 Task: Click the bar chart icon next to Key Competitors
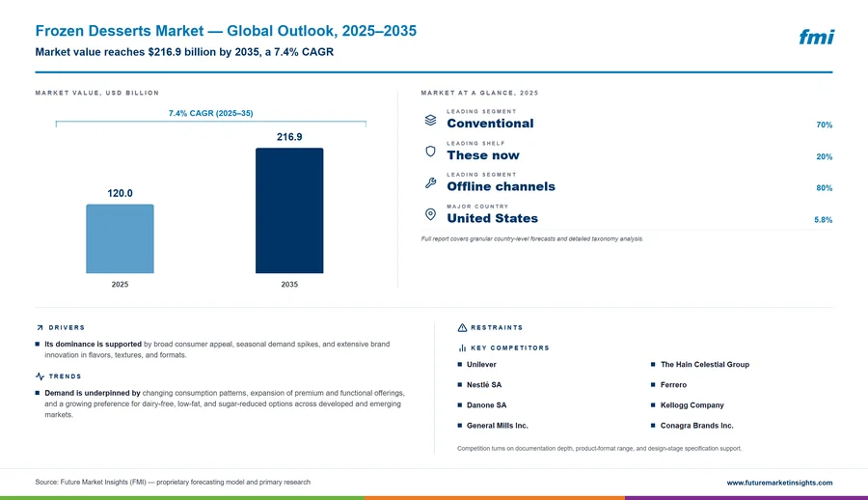coord(462,348)
